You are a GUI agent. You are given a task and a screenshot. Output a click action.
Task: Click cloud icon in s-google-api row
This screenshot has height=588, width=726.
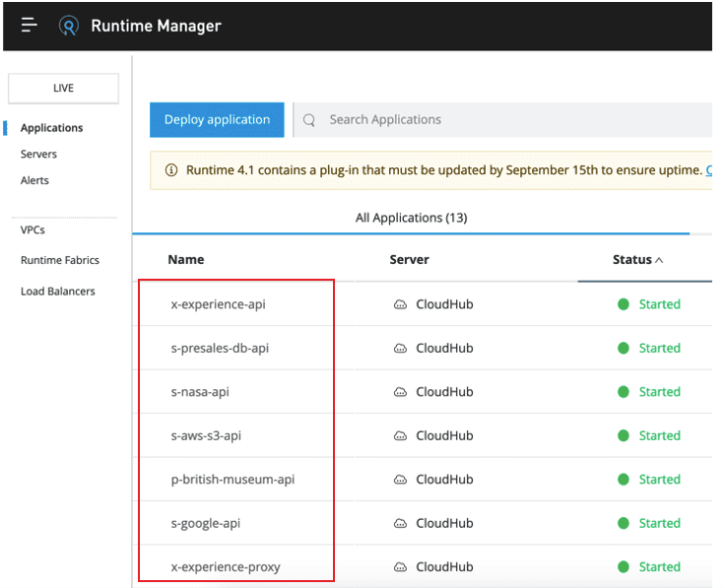coord(400,524)
